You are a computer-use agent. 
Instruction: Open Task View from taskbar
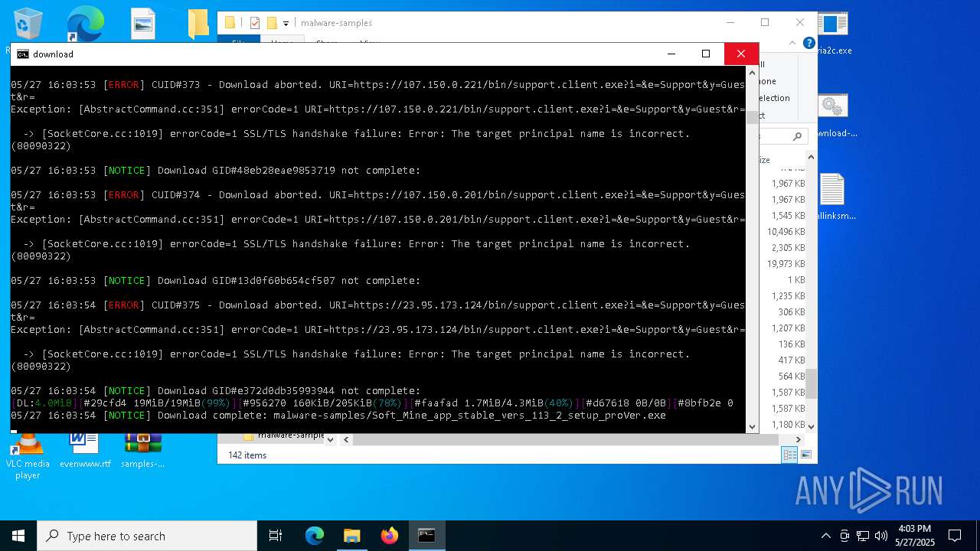[x=276, y=536]
